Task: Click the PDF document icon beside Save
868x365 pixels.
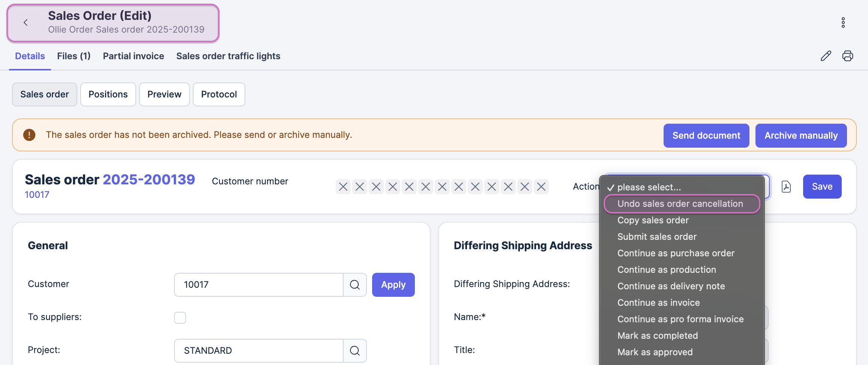Action: pyautogui.click(x=786, y=187)
